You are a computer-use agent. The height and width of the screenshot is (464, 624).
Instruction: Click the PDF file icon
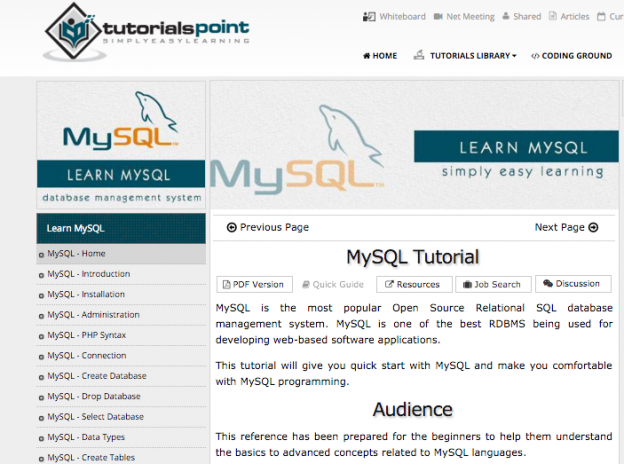tap(226, 285)
